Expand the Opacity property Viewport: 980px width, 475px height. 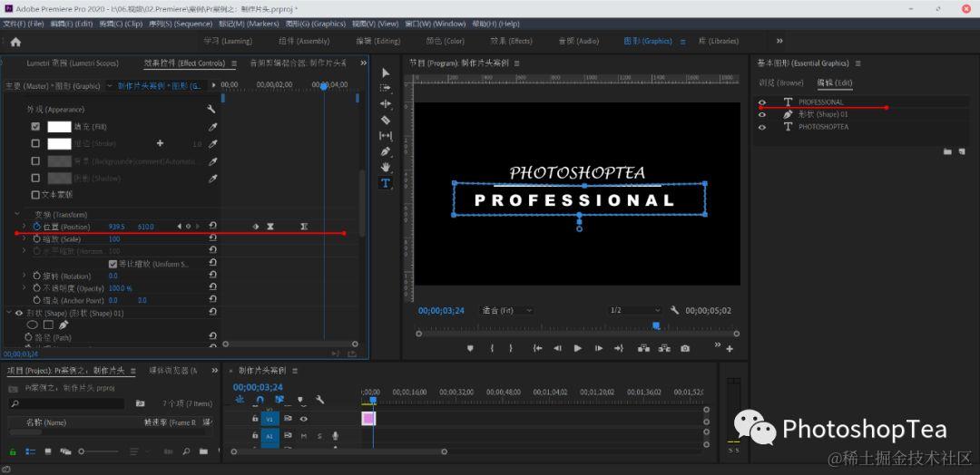pyautogui.click(x=24, y=288)
